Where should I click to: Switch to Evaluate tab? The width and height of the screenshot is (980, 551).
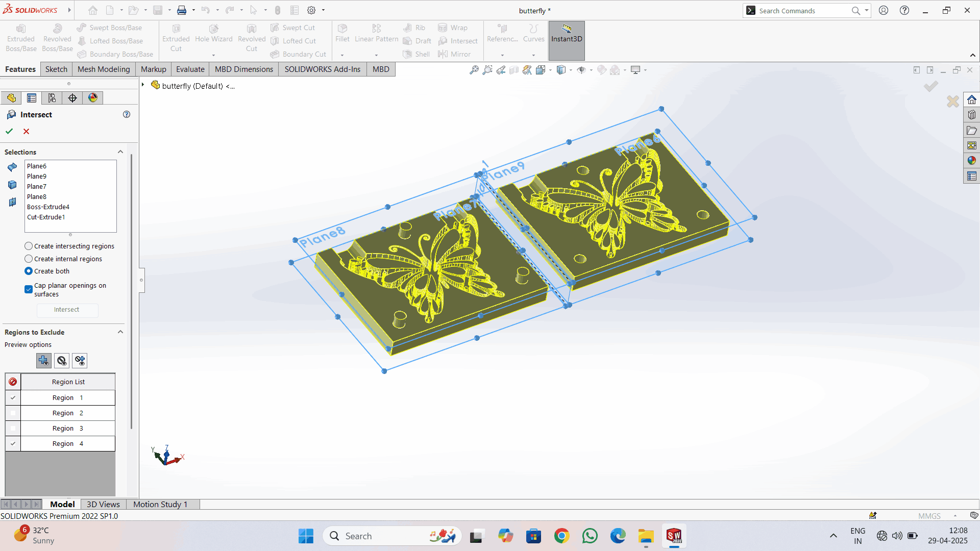click(x=190, y=69)
